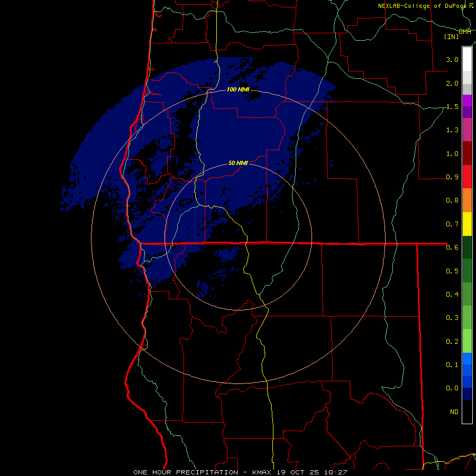Click the OHA product code label
The height and width of the screenshot is (476, 476).
pos(465,32)
